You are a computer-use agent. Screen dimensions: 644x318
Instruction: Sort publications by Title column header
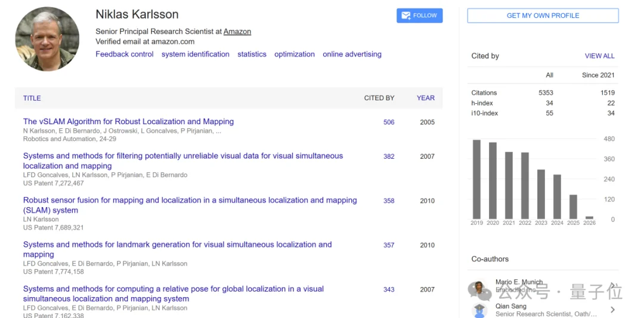(x=32, y=98)
